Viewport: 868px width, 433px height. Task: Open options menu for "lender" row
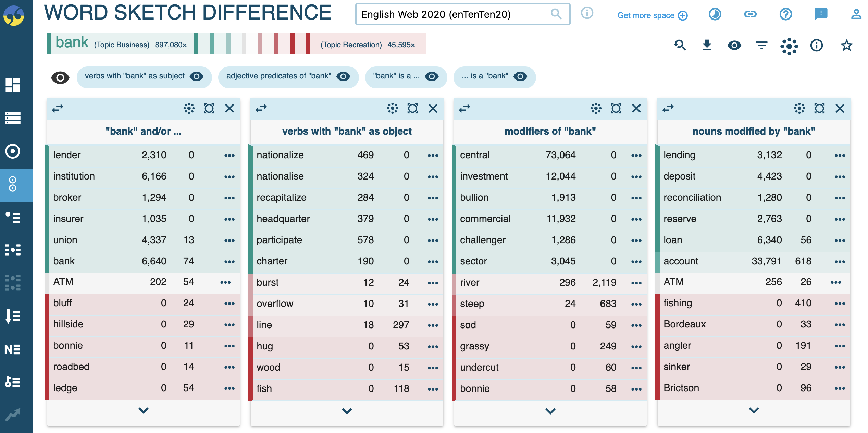click(x=230, y=156)
